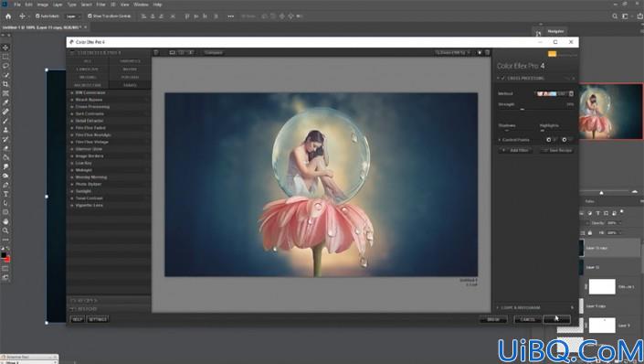Select the Crop tool in Photoshop toolbar

(5, 84)
